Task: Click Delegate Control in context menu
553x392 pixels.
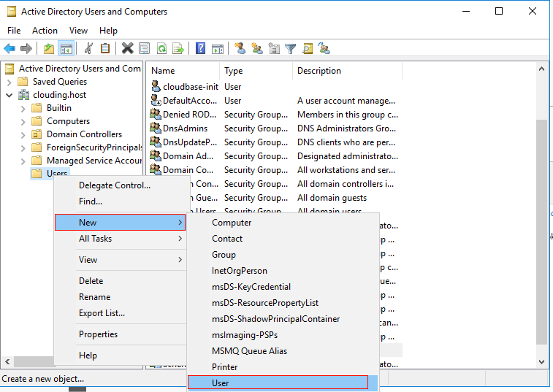Action: point(115,185)
